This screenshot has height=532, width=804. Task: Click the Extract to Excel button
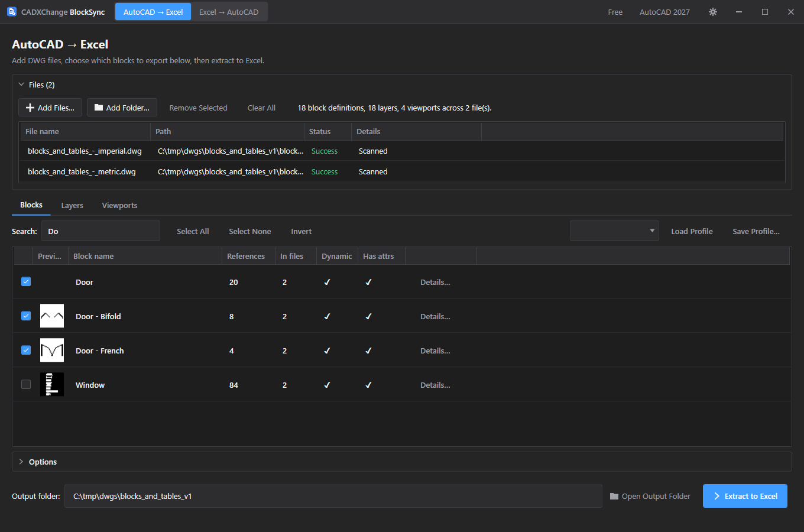pos(745,496)
